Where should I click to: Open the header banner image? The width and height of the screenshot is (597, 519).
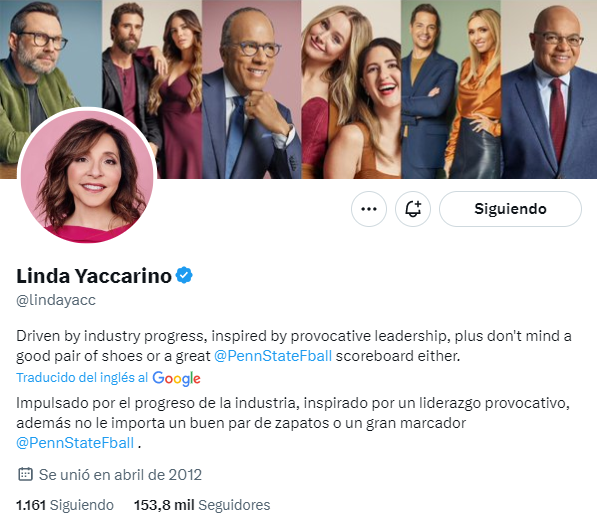click(x=298, y=89)
